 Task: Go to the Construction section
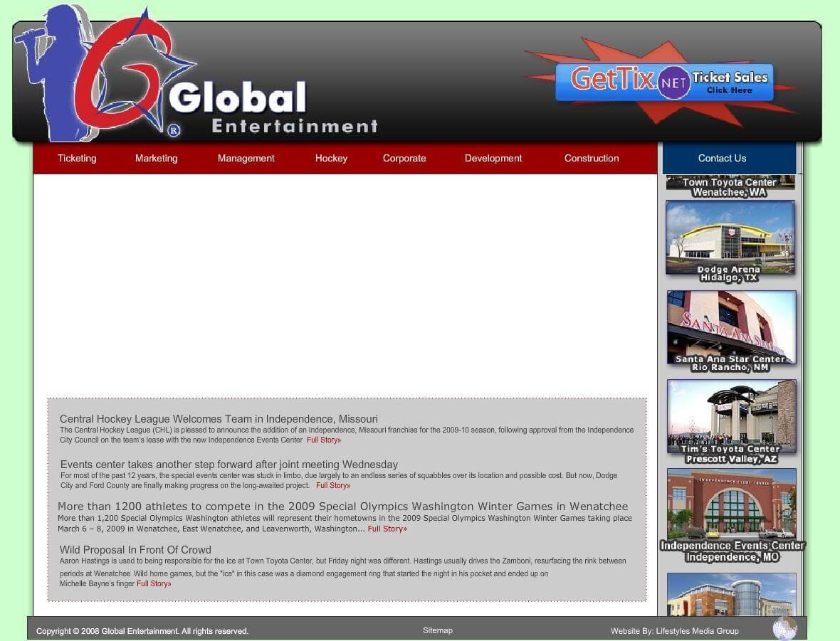point(592,158)
